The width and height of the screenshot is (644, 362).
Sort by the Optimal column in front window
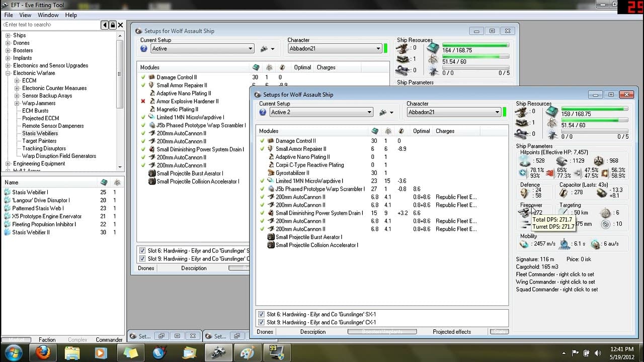point(422,131)
